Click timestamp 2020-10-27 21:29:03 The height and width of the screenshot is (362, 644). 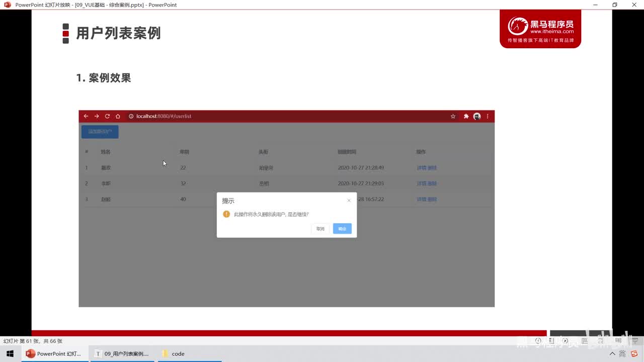(361, 184)
